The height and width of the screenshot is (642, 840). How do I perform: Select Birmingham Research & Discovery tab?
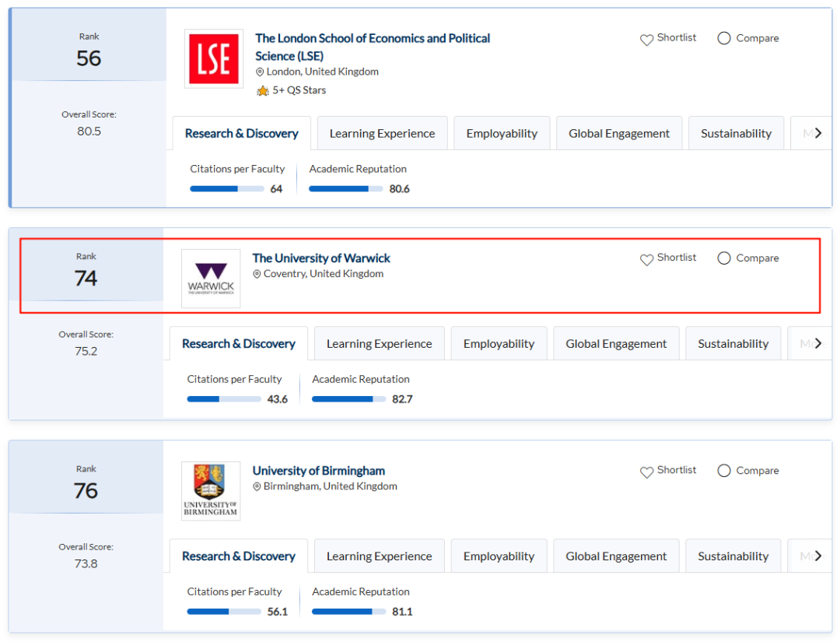pos(239,556)
